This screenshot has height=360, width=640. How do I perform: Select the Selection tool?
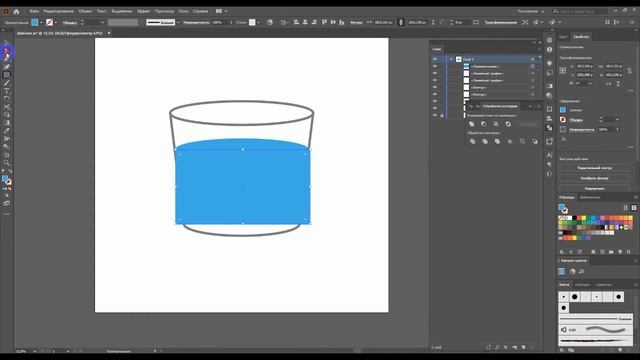7,43
